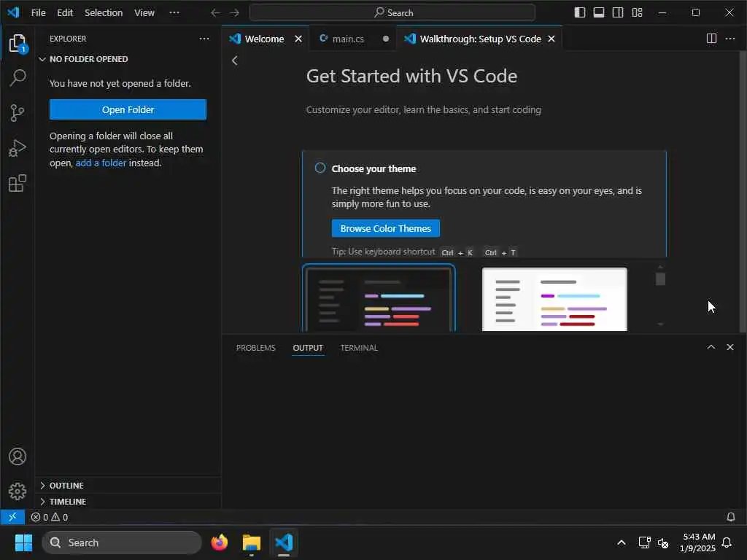Select the dark theme preview thumbnail

click(x=379, y=298)
